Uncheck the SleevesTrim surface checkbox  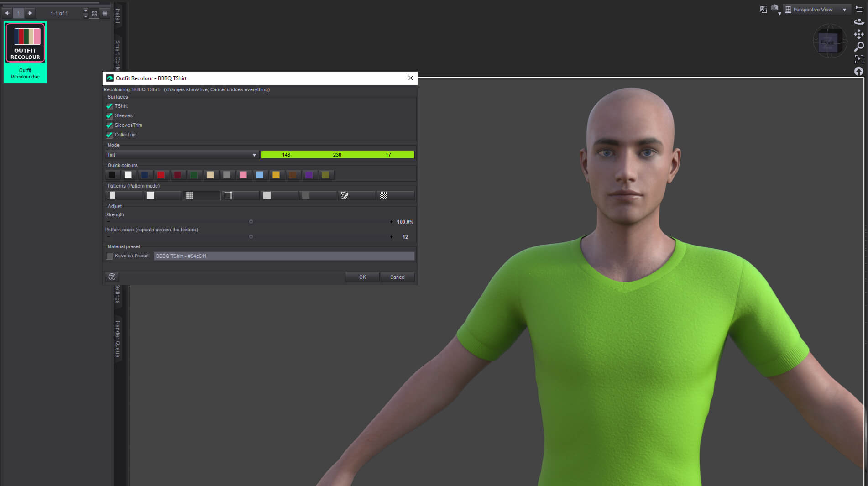(110, 125)
